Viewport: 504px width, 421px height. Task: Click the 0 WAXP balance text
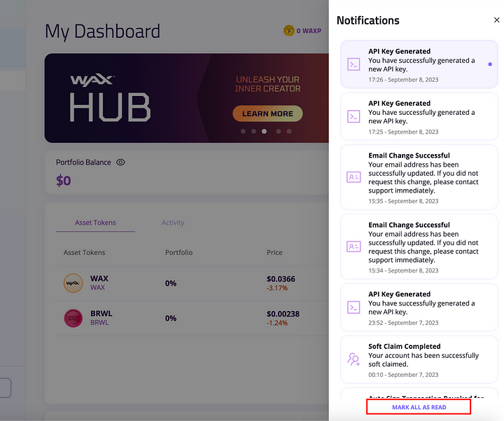coord(309,31)
